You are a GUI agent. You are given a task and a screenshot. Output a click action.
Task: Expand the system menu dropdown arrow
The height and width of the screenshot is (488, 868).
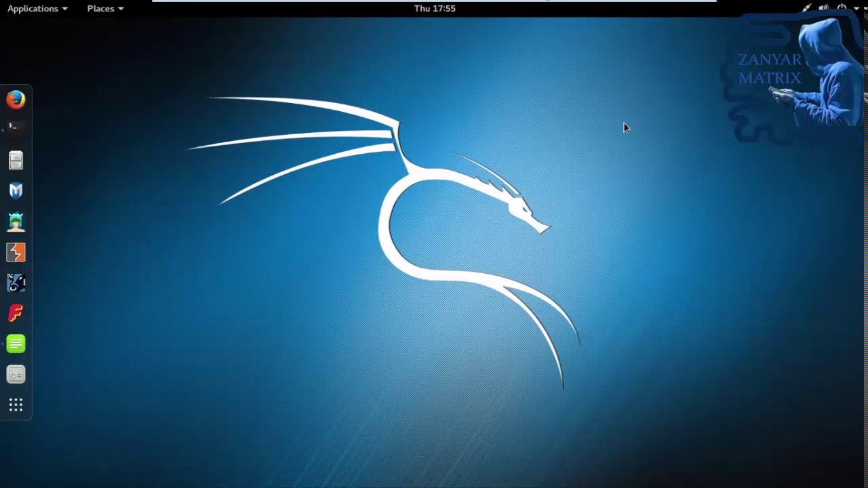856,9
